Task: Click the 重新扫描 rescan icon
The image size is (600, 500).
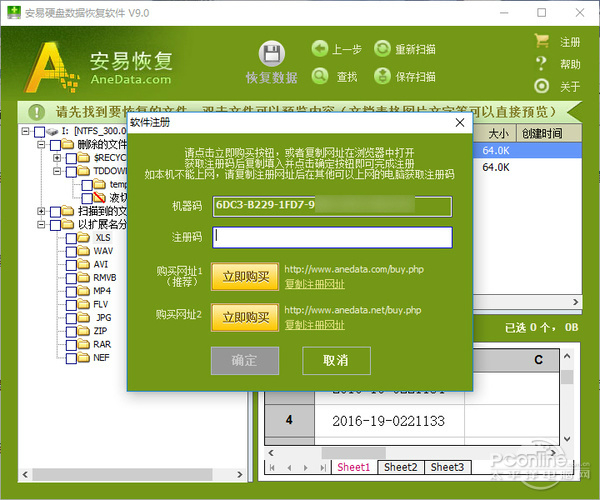Action: (382, 49)
